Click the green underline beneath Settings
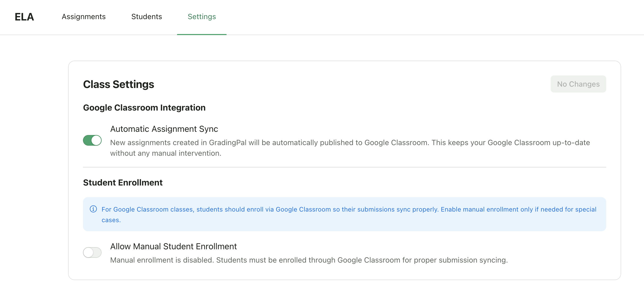Viewport: 644px width, 295px height. 202,34
